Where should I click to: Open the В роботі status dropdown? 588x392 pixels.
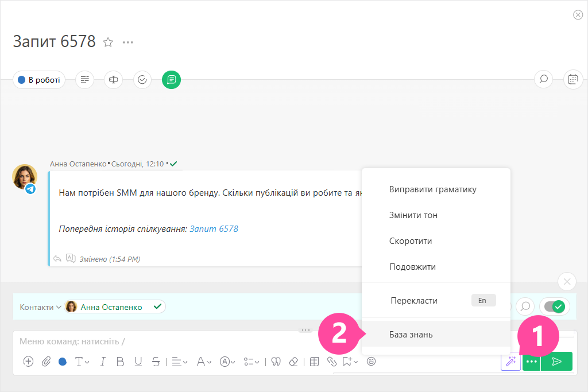(x=39, y=80)
